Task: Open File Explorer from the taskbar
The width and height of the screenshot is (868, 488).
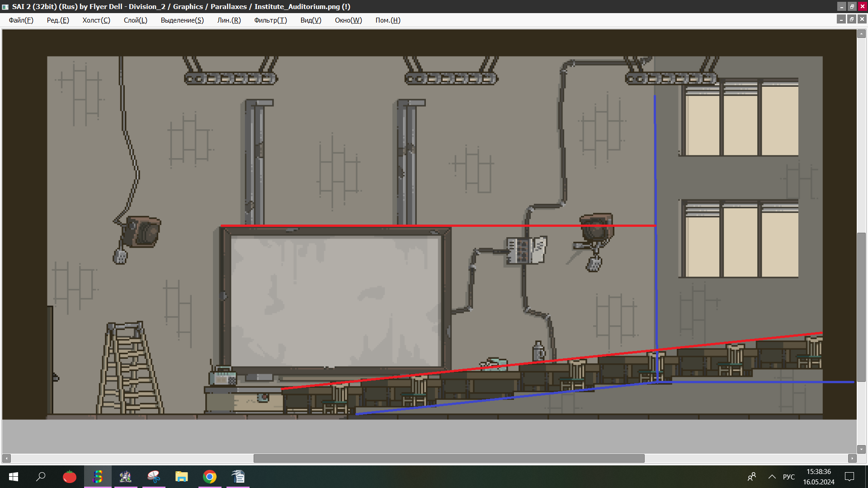Action: [182, 477]
